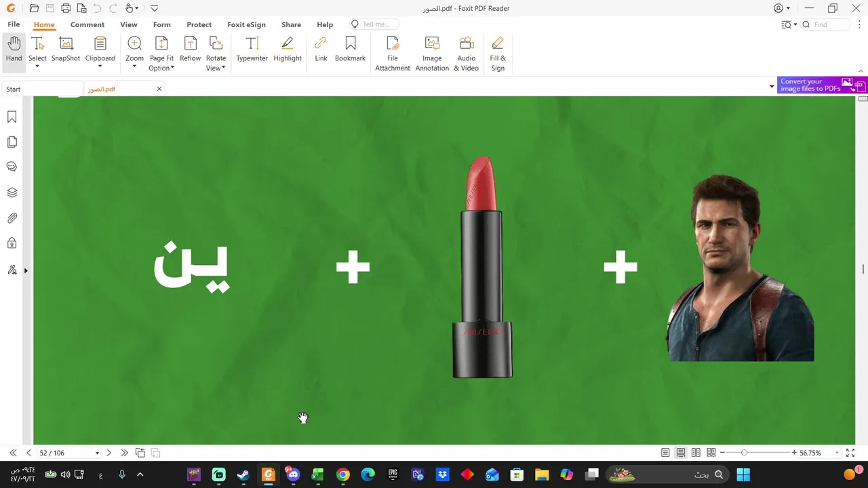Insert an Image Annotation

pyautogui.click(x=432, y=54)
